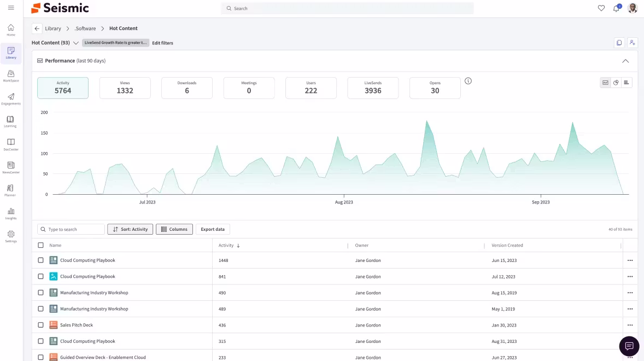The width and height of the screenshot is (644, 361).
Task: Open Insights from the sidebar
Action: coord(11,213)
